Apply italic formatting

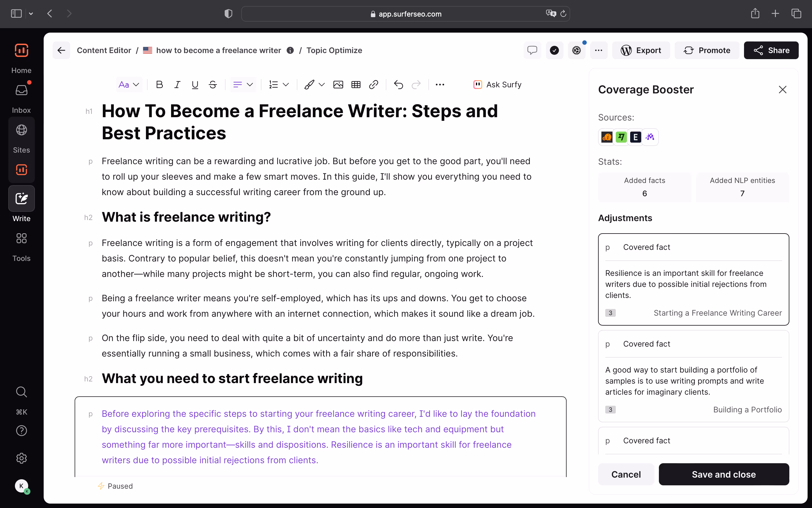177,85
